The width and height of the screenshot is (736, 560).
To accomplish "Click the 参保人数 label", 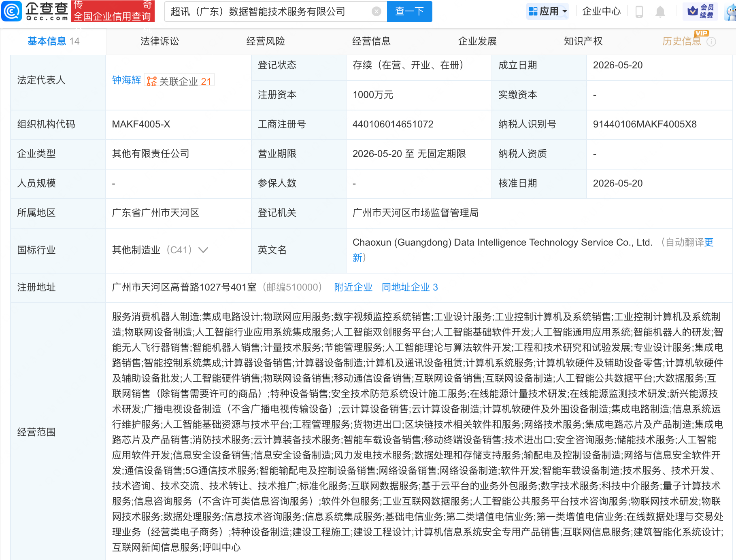I will click(x=277, y=183).
